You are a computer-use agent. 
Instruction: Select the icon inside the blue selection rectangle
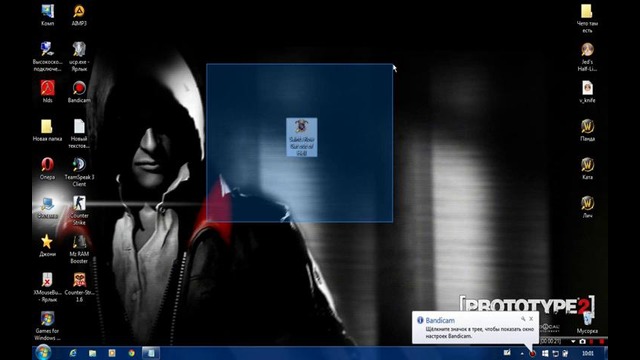pos(302,137)
